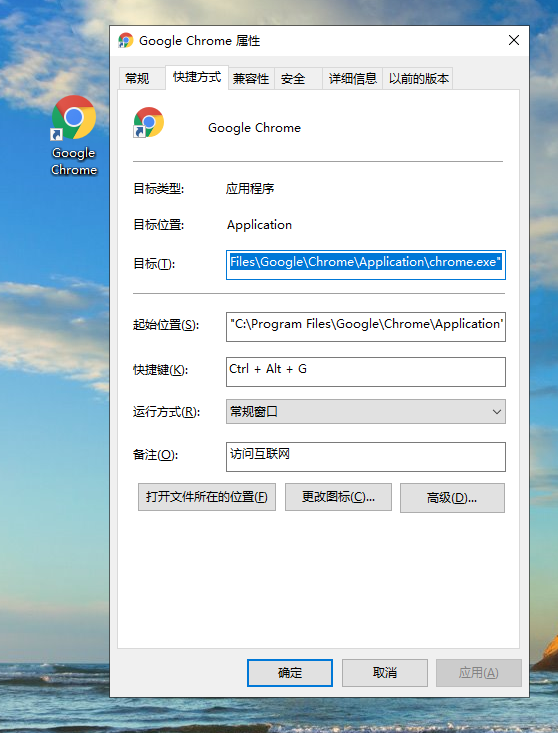Click into the 起始位置(S) field
The image size is (558, 733).
point(365,327)
